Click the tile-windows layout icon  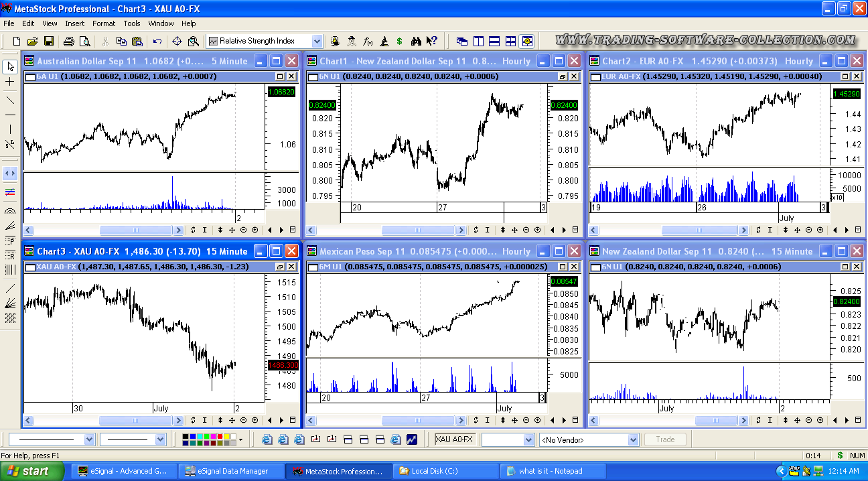coord(510,41)
